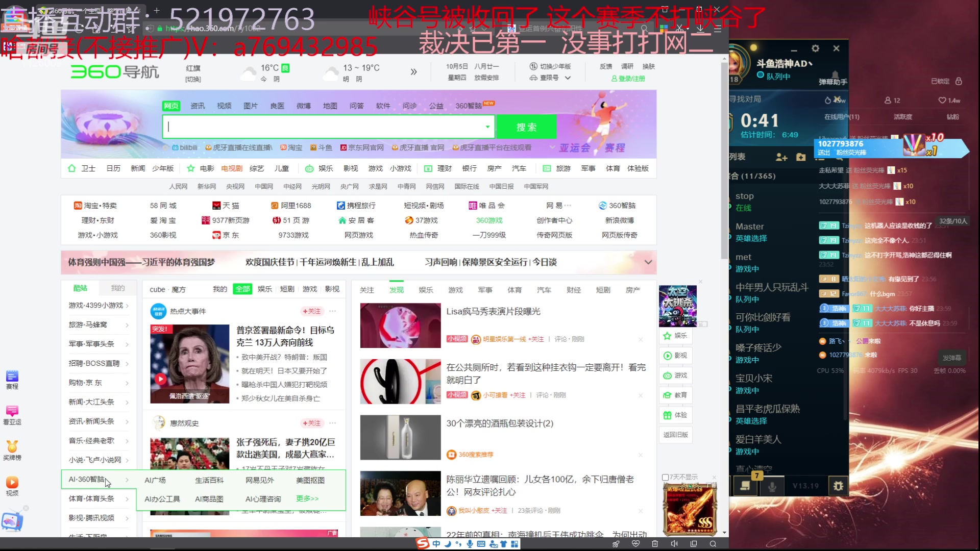Open the 奖牌榜 medal table icon

pos(12,450)
